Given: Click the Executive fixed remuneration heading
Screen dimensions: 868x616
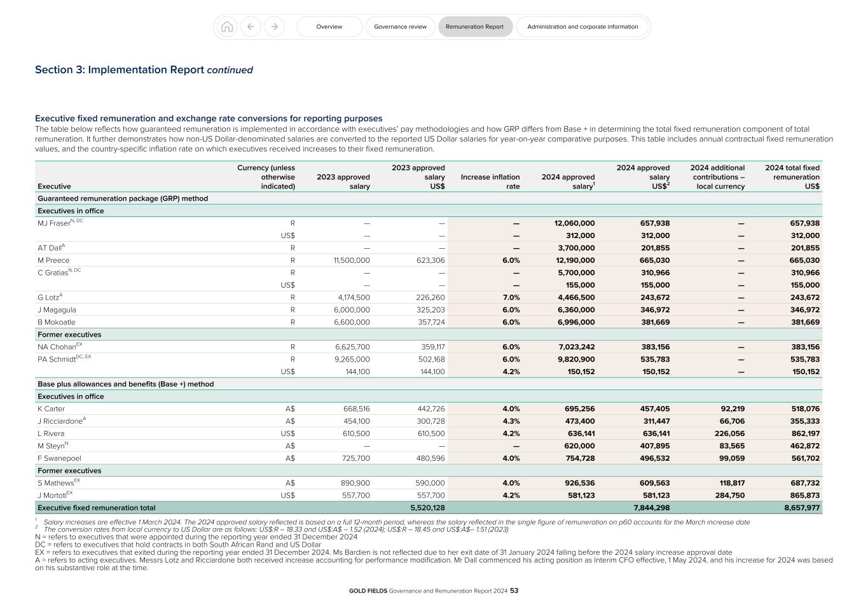Looking at the screenshot, I should pos(208,118).
